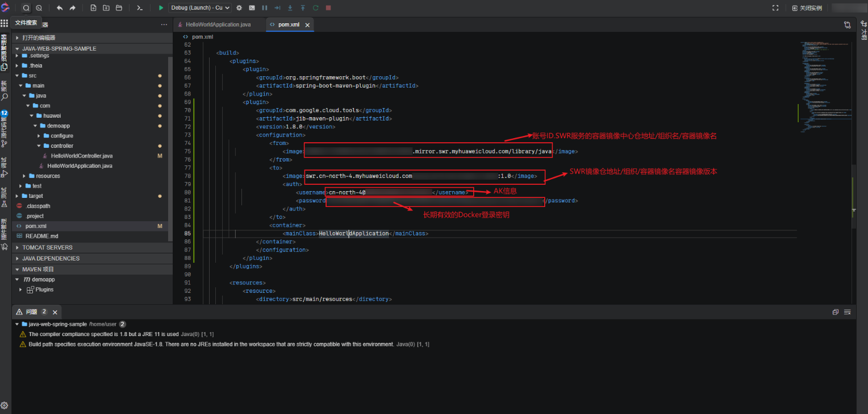Click the compare changes icon in editor top right
Viewport: 868px width, 414px height.
(x=847, y=24)
